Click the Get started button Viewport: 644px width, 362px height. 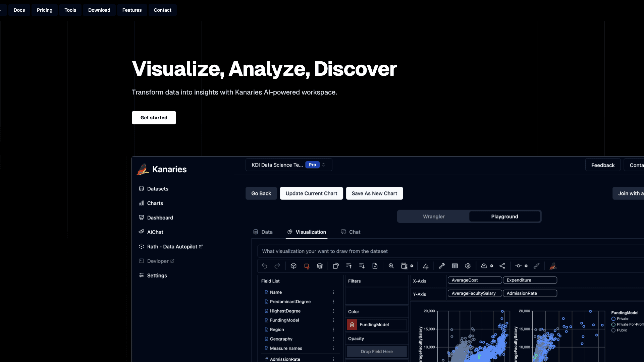154,118
